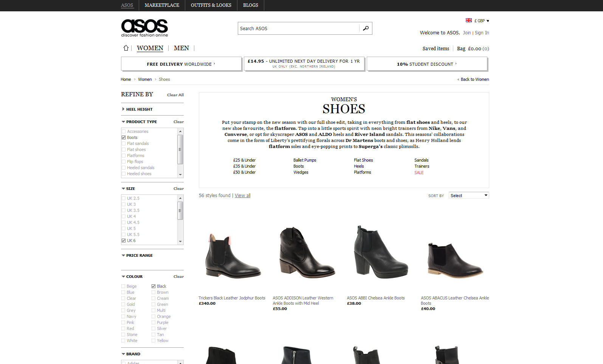Collapse the Brand filter section

tap(131, 354)
